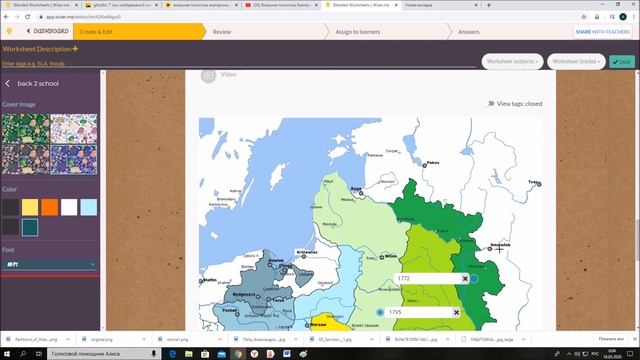Select the green leaves cover image
The image size is (640, 360).
[25, 129]
